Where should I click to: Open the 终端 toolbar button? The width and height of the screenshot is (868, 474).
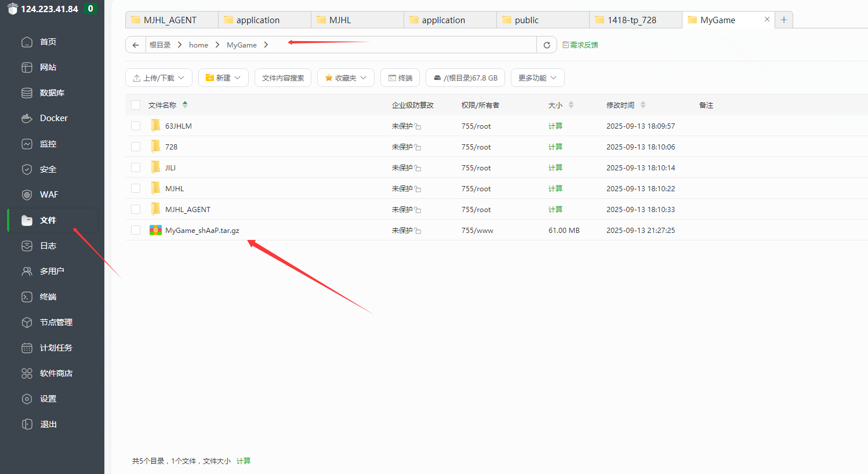(400, 78)
